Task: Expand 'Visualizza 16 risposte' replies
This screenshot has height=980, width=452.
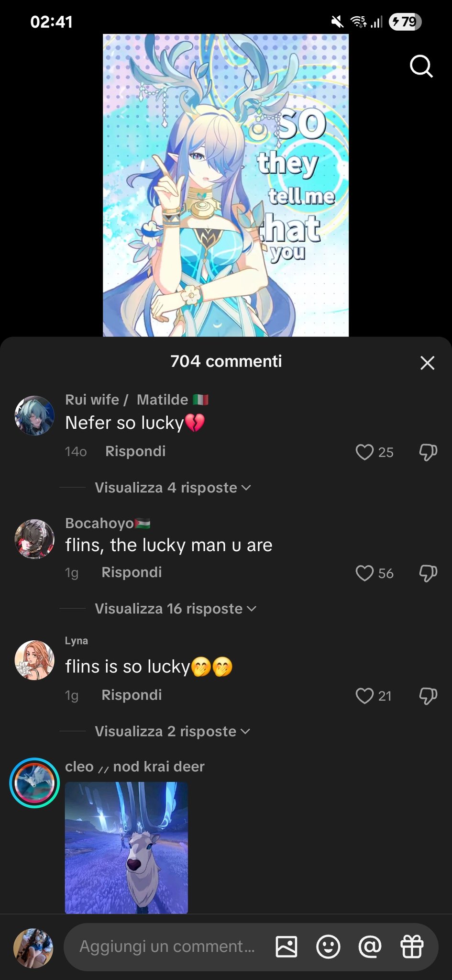Action: (176, 609)
